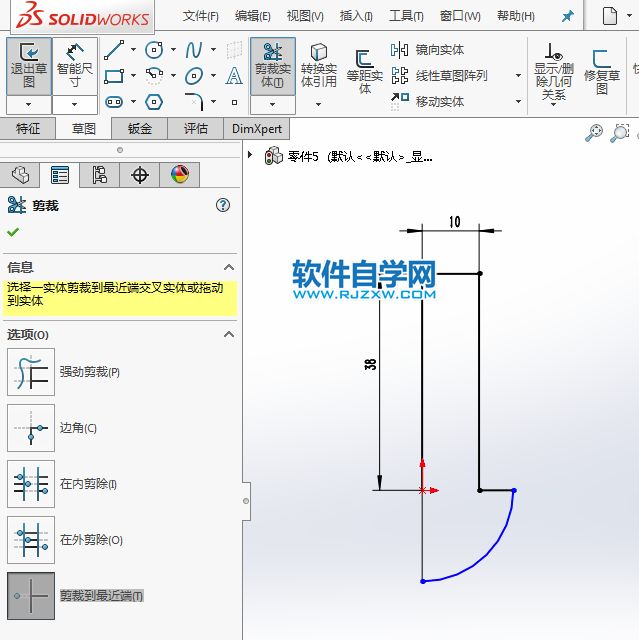Collapse the 信息 (Message) section
The width and height of the screenshot is (639, 640).
point(229,267)
